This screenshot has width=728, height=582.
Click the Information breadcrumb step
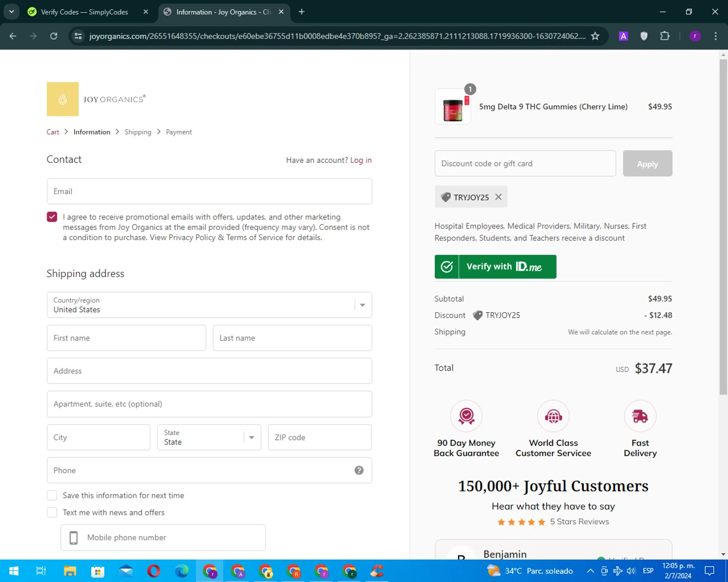(92, 132)
